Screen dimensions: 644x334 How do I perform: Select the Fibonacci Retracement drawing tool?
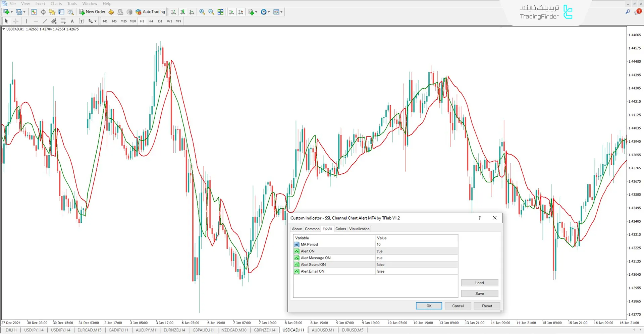[63, 21]
